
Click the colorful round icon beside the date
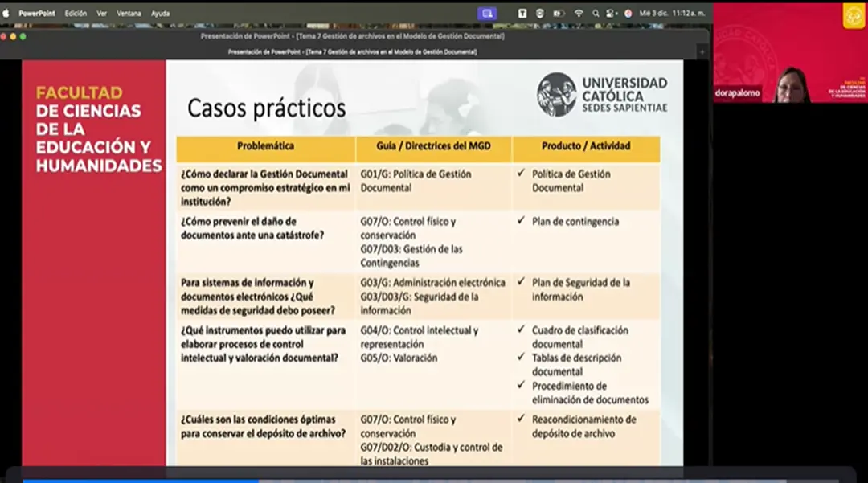pyautogui.click(x=628, y=14)
